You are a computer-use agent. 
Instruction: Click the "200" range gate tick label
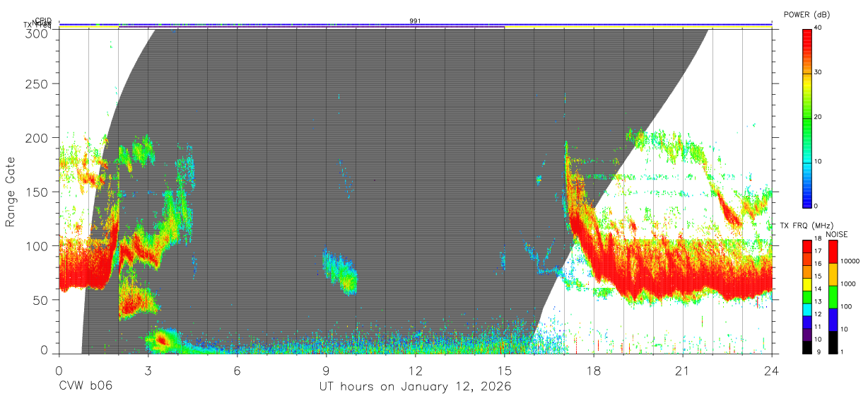click(x=36, y=138)
